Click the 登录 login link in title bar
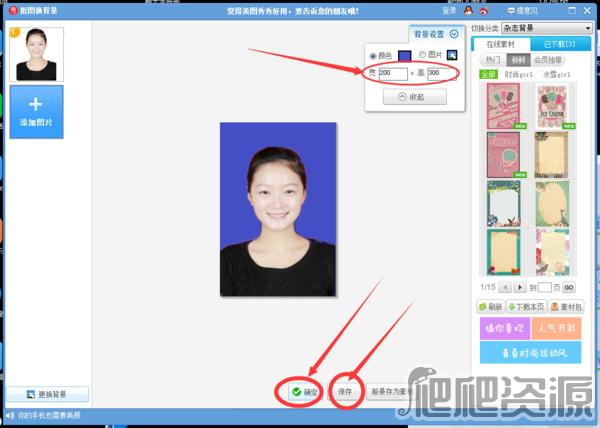 click(449, 11)
